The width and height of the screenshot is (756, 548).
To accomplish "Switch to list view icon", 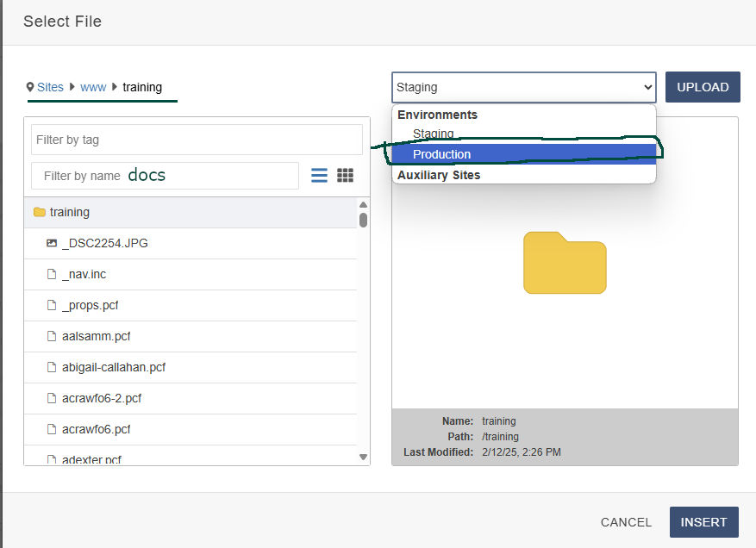I will tap(319, 175).
